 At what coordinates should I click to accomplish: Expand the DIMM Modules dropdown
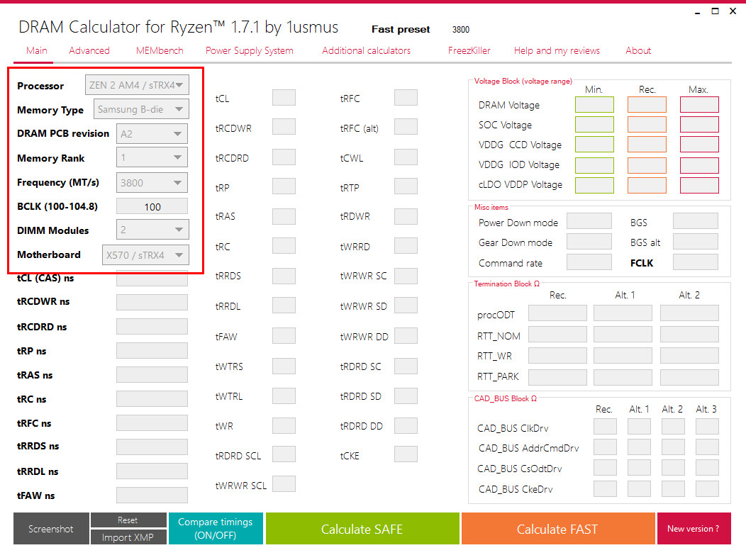point(152,230)
